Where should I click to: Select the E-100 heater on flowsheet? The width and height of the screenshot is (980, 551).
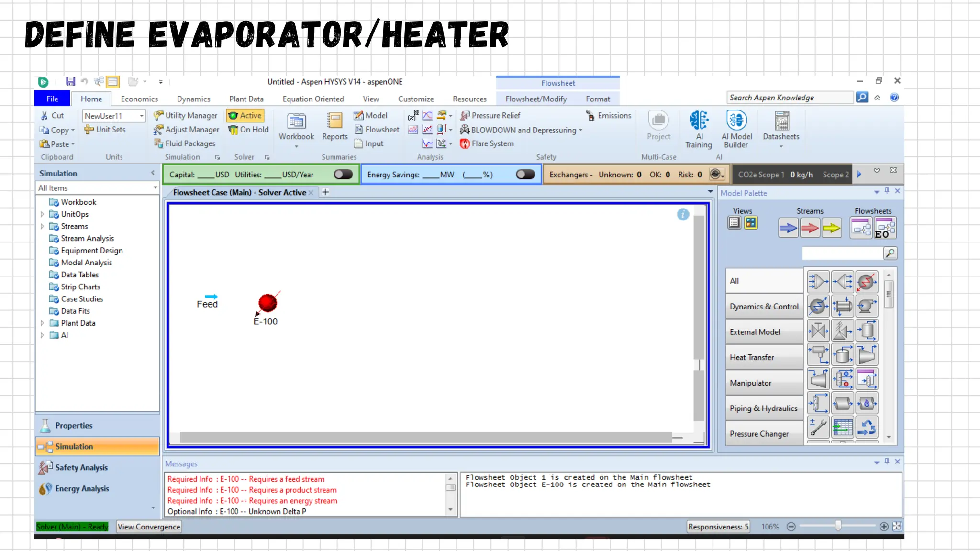[267, 303]
